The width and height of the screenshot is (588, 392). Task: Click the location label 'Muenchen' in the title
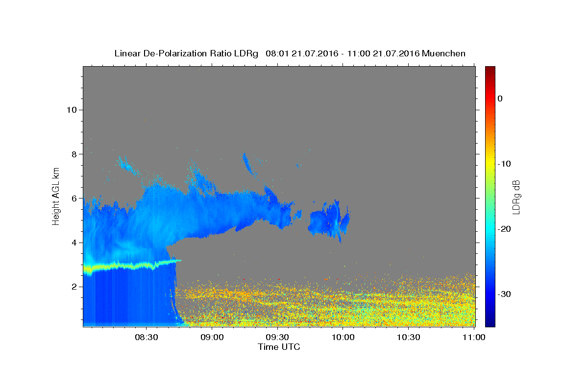click(444, 53)
